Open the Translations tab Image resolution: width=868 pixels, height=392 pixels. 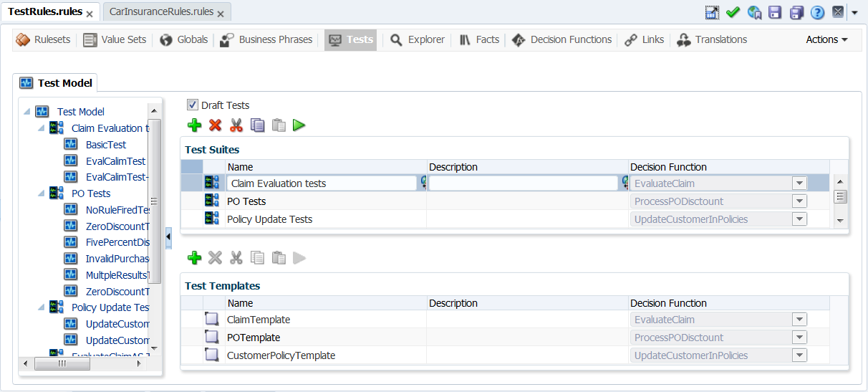click(x=713, y=39)
